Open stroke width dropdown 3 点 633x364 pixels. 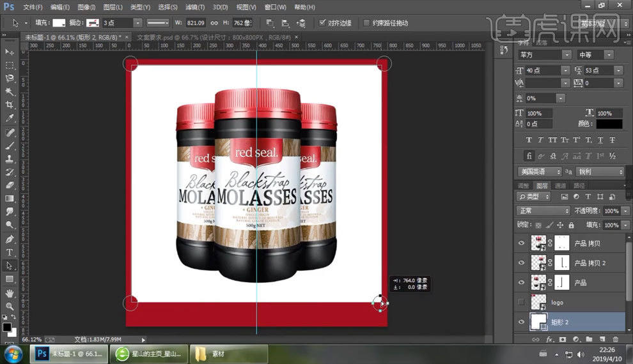tap(137, 23)
